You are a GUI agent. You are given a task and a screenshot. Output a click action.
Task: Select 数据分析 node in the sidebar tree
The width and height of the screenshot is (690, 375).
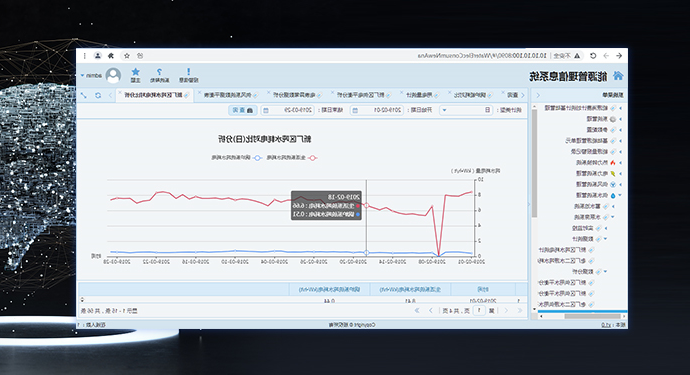click(x=583, y=272)
